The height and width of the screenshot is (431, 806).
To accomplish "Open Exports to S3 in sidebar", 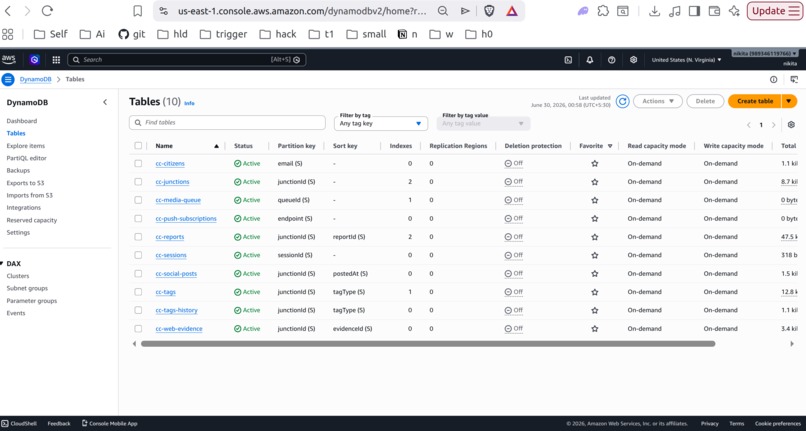I will point(25,183).
